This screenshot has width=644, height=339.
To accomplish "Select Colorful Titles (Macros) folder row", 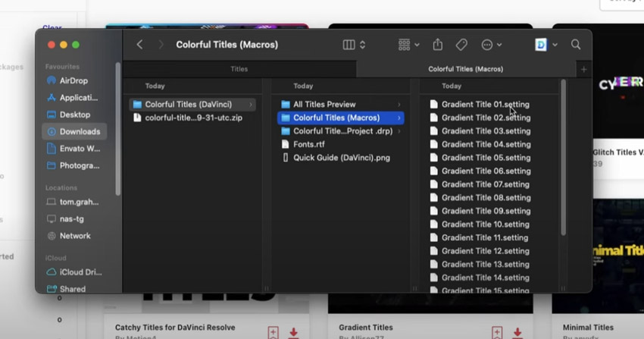I will pos(340,118).
